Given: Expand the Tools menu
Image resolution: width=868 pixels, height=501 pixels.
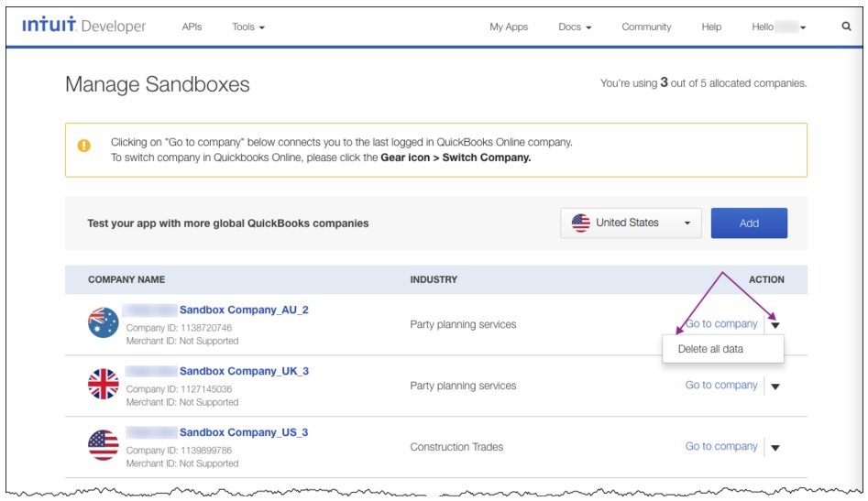Looking at the screenshot, I should (x=248, y=27).
